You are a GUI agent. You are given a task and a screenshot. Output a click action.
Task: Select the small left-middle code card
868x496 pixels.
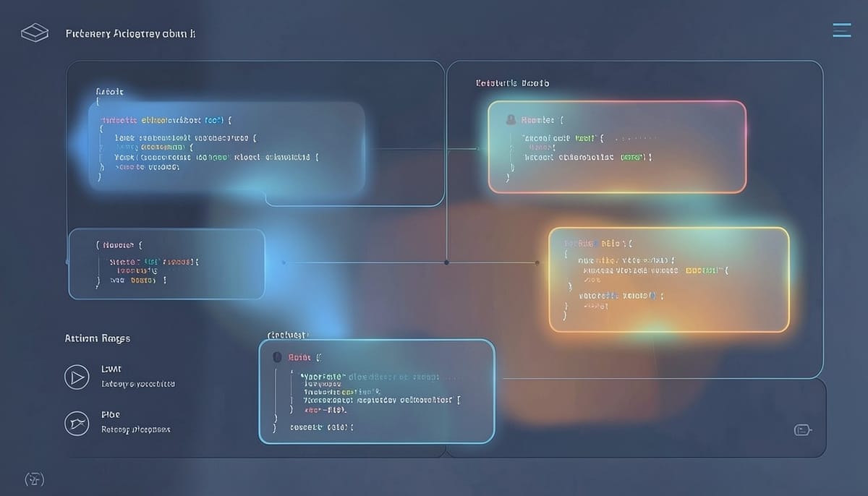click(167, 264)
